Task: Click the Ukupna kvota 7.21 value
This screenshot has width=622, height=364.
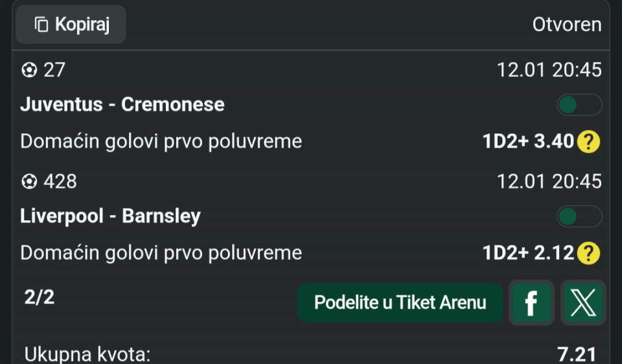Action: [576, 354]
